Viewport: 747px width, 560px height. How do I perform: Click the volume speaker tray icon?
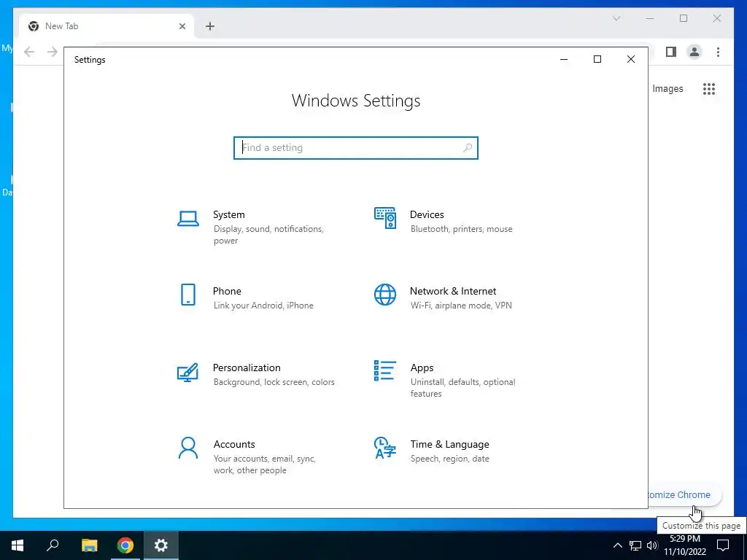(651, 545)
